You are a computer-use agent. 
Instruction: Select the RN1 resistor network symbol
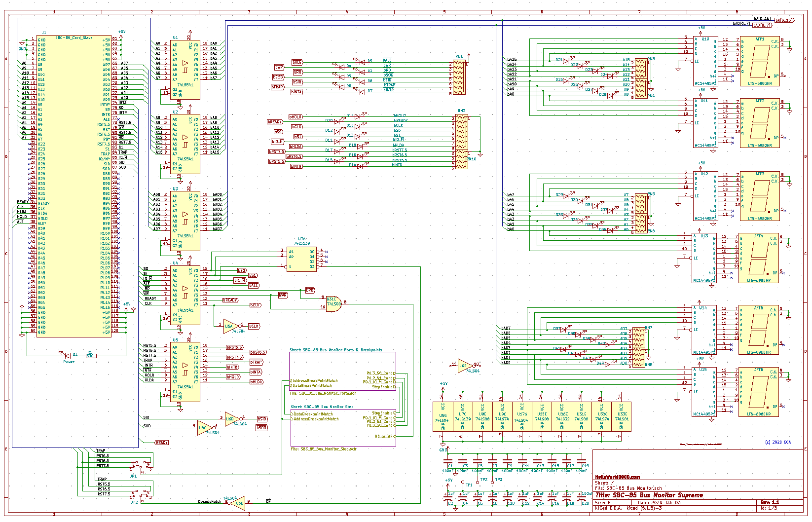coord(460,76)
